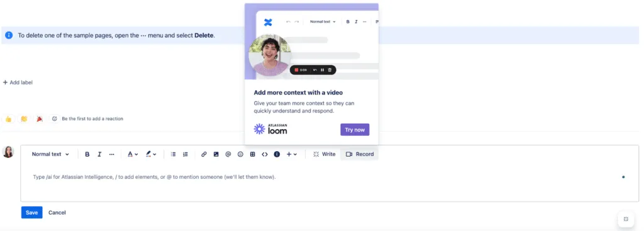Click Try now in Loom popup

tap(355, 130)
